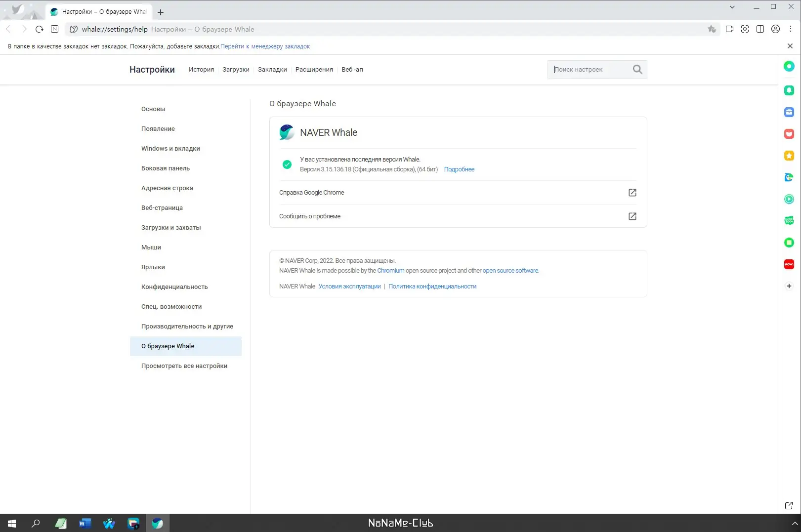Add a new sidebar app with plus
801x532 pixels.
coord(789,286)
